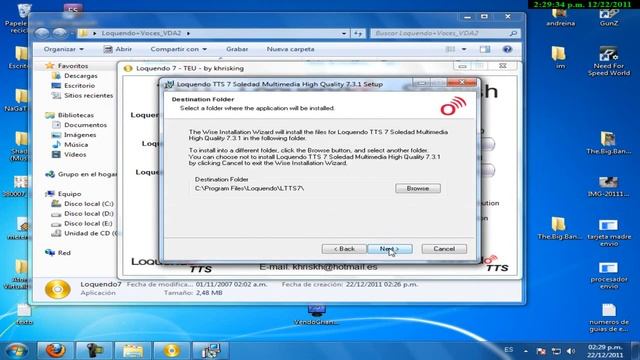Open the andreina desktop folder
This screenshot has width=640, height=360.
tap(560, 18)
